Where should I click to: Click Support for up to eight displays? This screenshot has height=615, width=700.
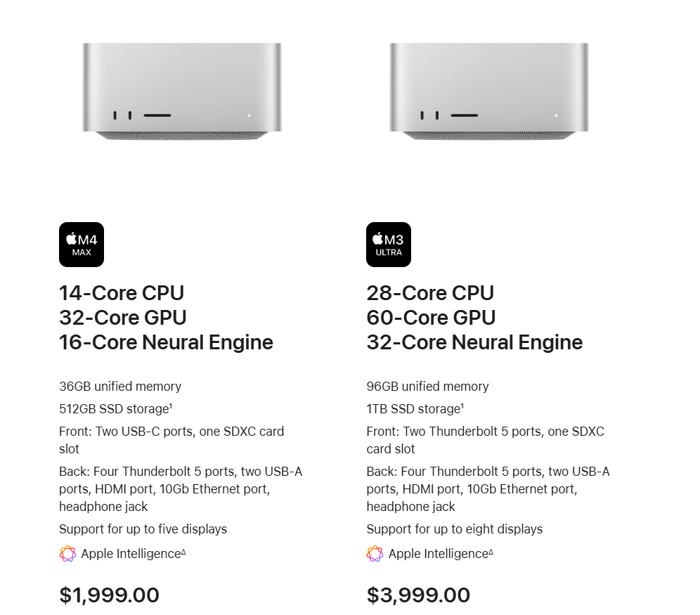click(x=454, y=529)
